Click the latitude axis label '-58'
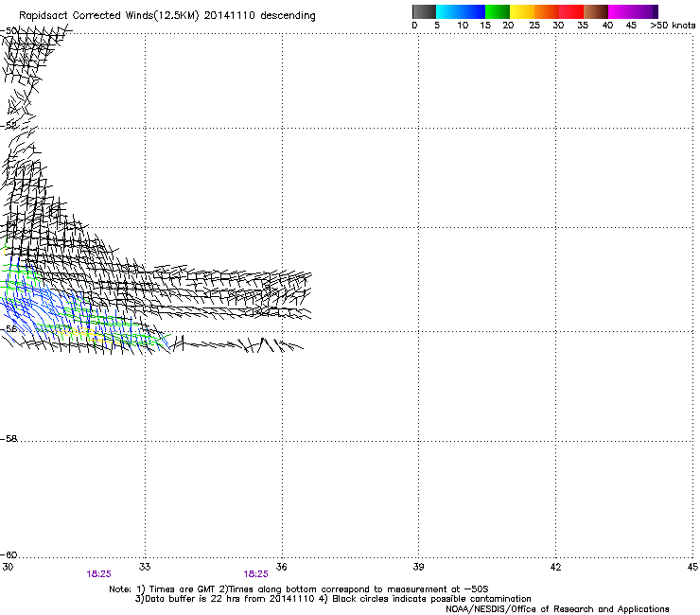The width and height of the screenshot is (700, 615). point(9,439)
